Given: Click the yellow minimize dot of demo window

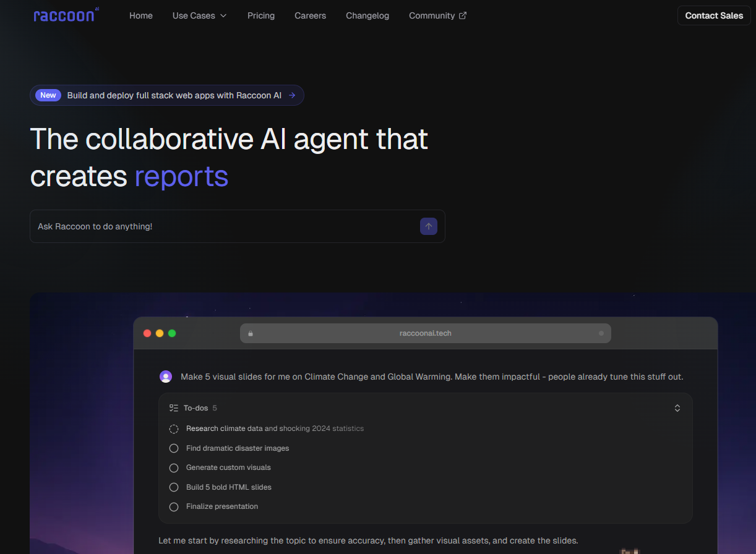Looking at the screenshot, I should (160, 333).
